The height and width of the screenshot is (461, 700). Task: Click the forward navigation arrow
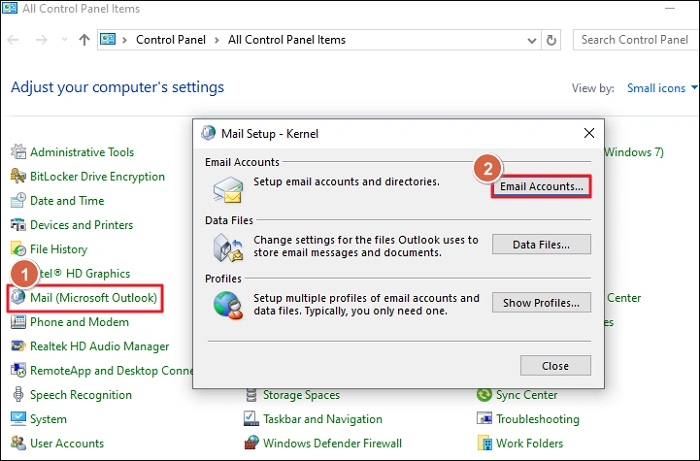(x=42, y=40)
